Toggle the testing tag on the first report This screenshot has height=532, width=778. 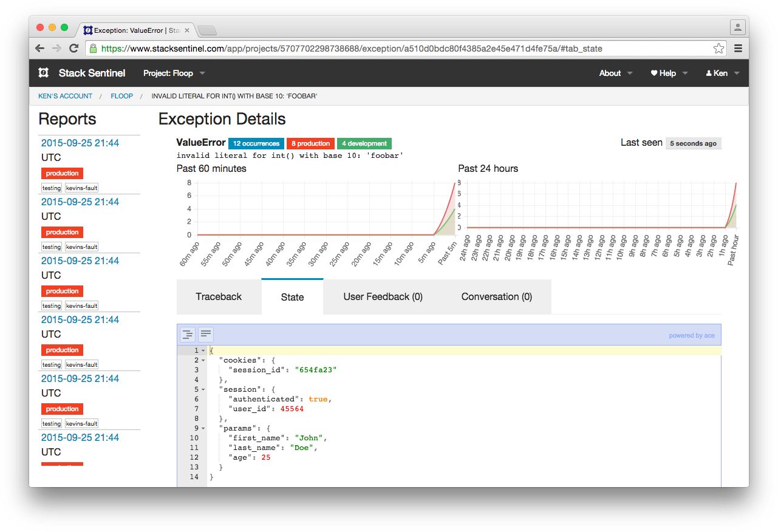(51, 188)
